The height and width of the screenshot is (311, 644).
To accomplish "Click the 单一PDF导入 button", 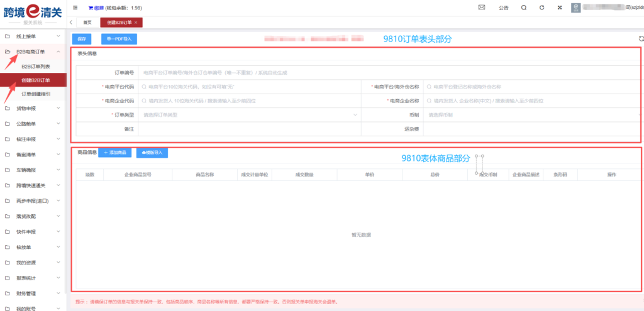I will [x=119, y=39].
